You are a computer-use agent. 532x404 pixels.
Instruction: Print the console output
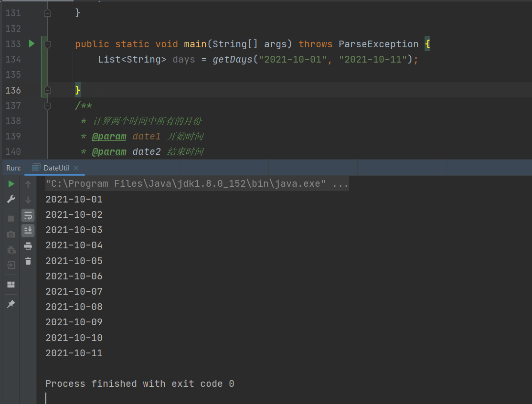tap(28, 246)
